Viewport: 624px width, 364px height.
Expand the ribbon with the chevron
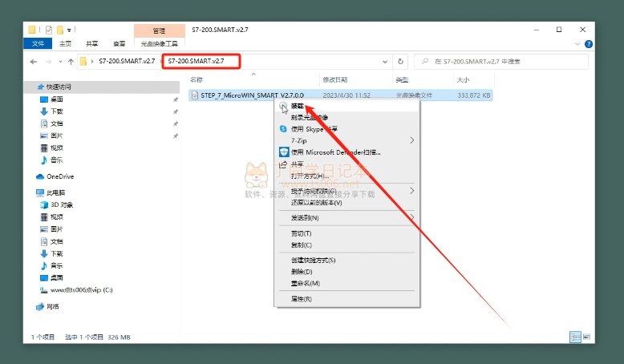tap(577, 44)
